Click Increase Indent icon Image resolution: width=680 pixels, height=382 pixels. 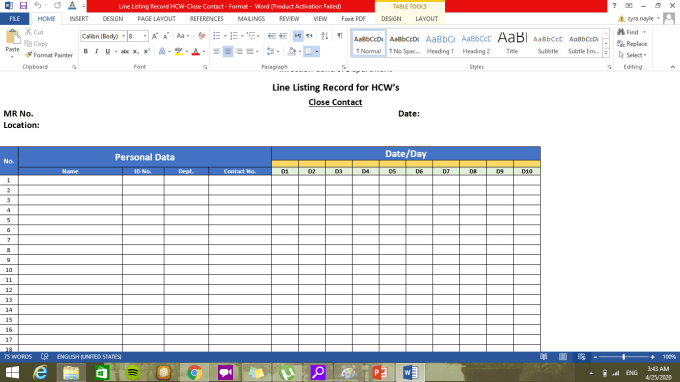[x=283, y=36]
